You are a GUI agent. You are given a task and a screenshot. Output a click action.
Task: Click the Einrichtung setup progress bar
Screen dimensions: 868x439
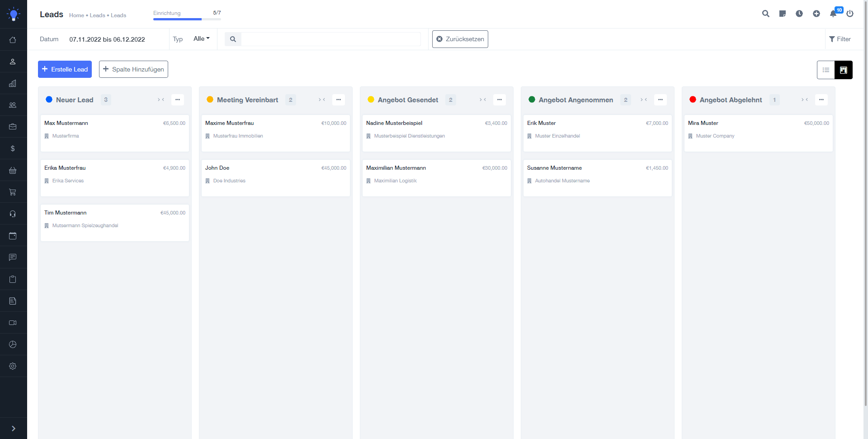pyautogui.click(x=187, y=19)
